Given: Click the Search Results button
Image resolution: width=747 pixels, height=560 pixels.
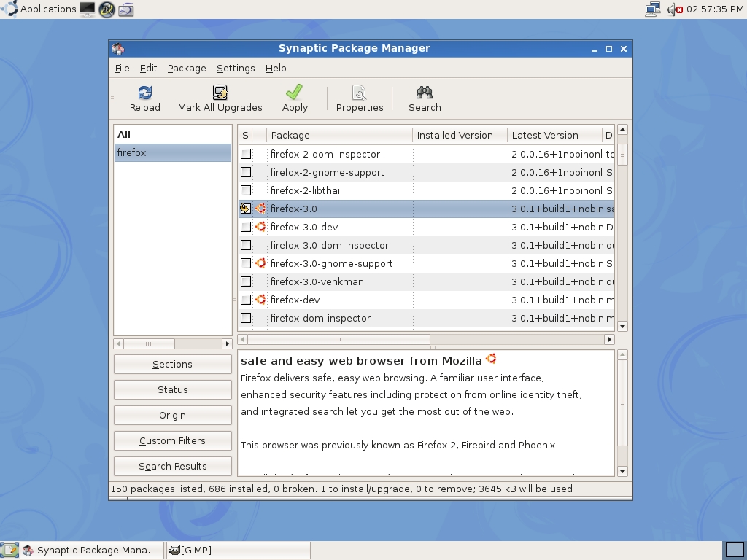Looking at the screenshot, I should (x=172, y=466).
